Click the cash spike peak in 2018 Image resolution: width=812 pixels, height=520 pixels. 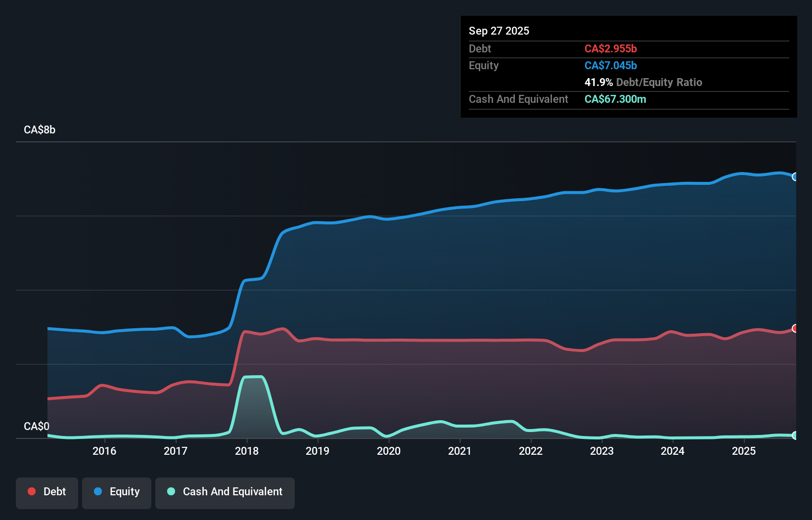[253, 377]
